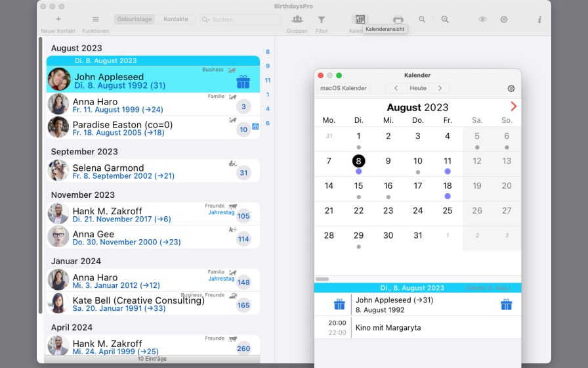Image resolution: width=588 pixels, height=368 pixels.
Task: Jump to month index 11
Action: point(268,80)
